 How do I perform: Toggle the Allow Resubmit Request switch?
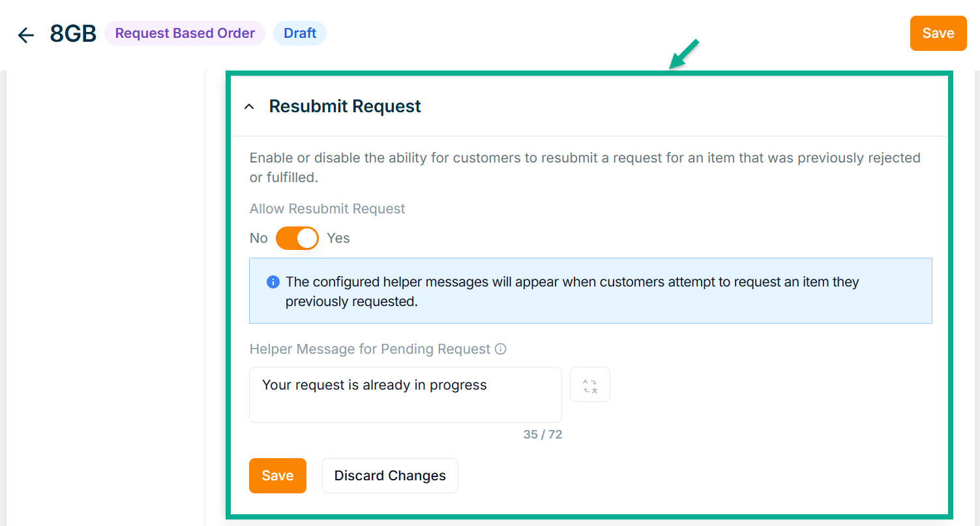coord(297,238)
